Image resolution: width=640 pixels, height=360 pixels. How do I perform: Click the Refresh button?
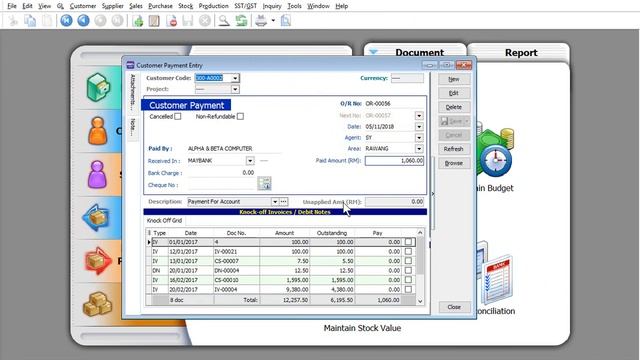(x=454, y=149)
